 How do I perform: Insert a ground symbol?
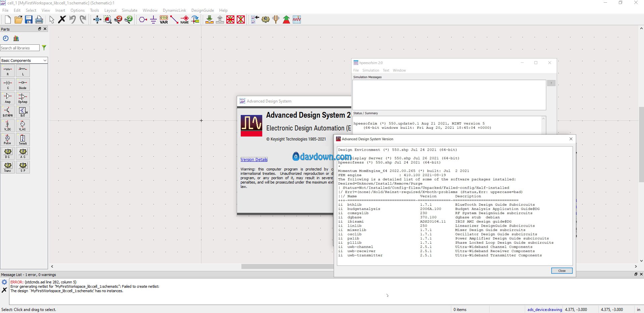click(153, 19)
